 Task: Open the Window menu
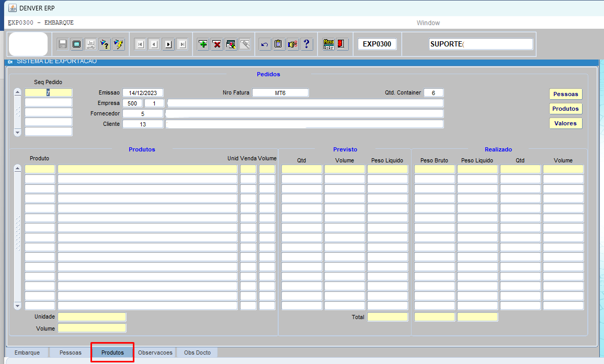pos(428,22)
